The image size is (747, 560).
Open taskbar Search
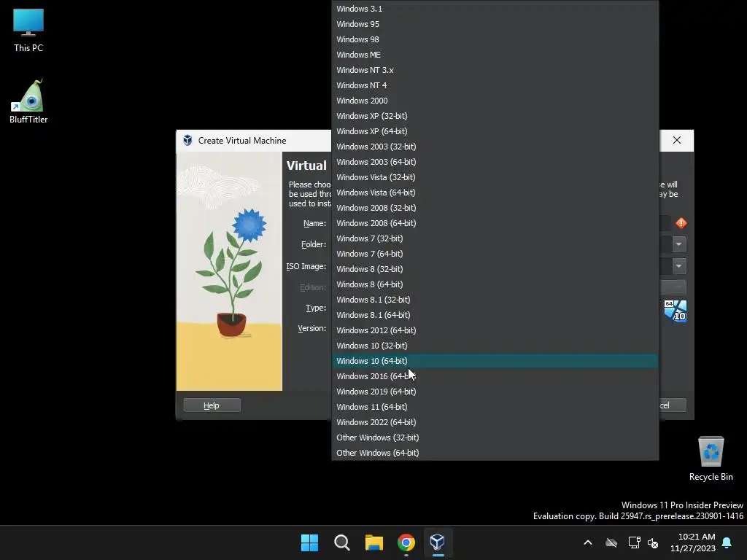pyautogui.click(x=341, y=542)
